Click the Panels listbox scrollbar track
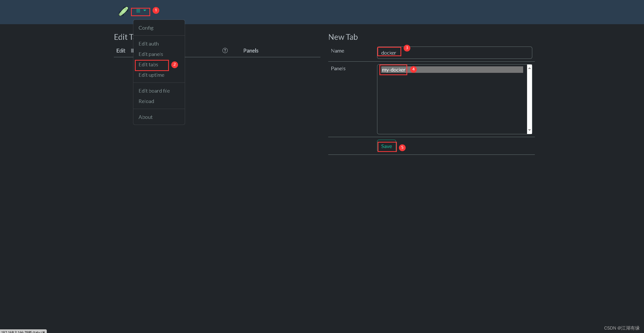Image resolution: width=644 pixels, height=333 pixels. 529,99
